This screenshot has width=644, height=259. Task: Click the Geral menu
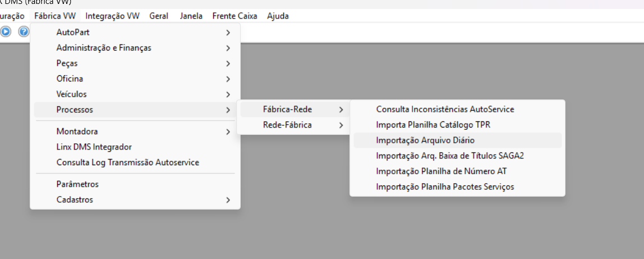pos(159,16)
